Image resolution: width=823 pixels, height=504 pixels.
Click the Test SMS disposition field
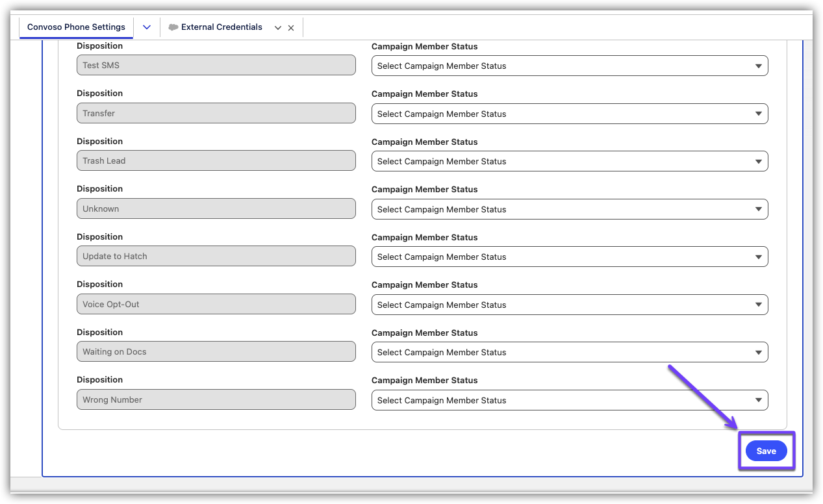click(216, 65)
